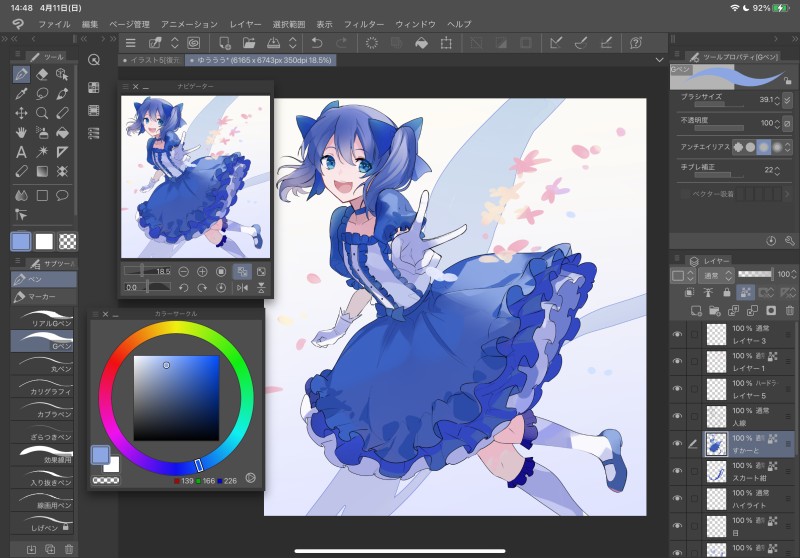Select the Text tool
The image size is (800, 558).
(21, 152)
